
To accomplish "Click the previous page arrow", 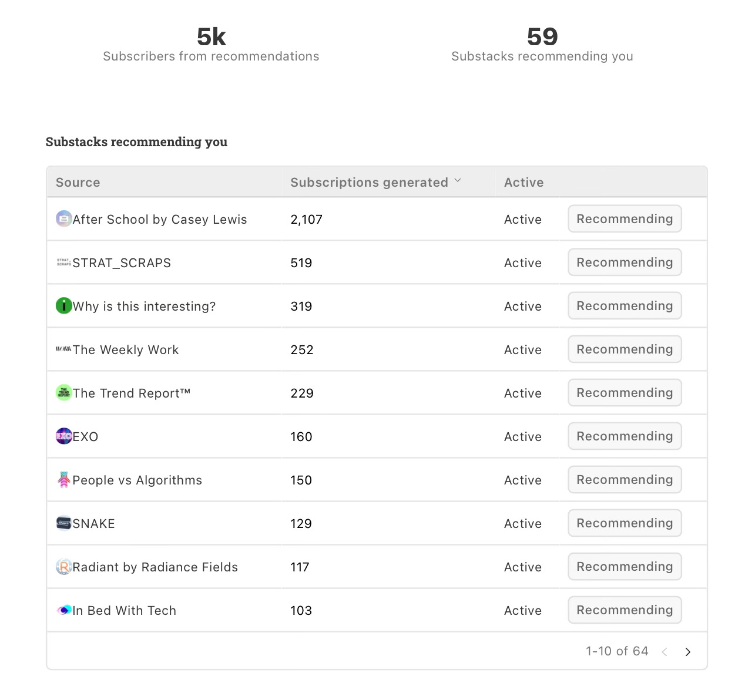I will tap(665, 652).
